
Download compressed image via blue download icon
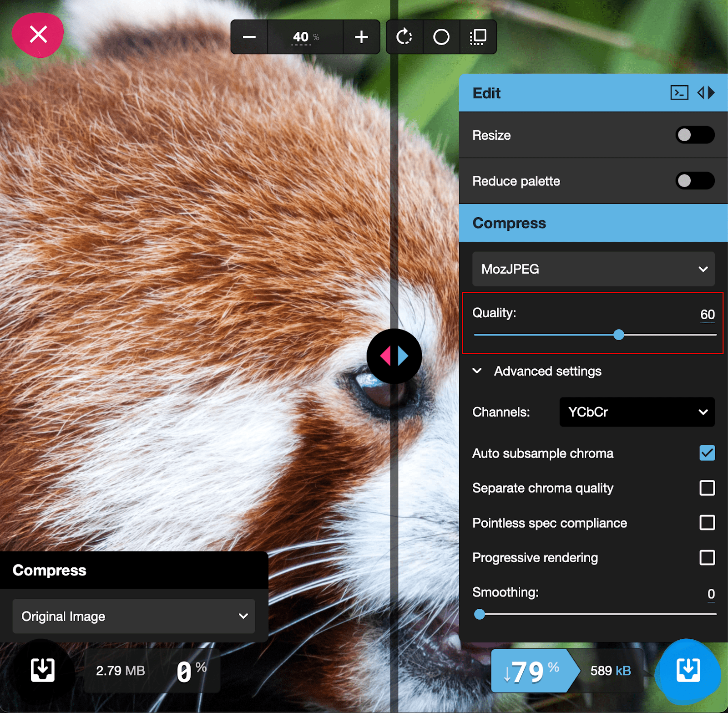pyautogui.click(x=688, y=670)
